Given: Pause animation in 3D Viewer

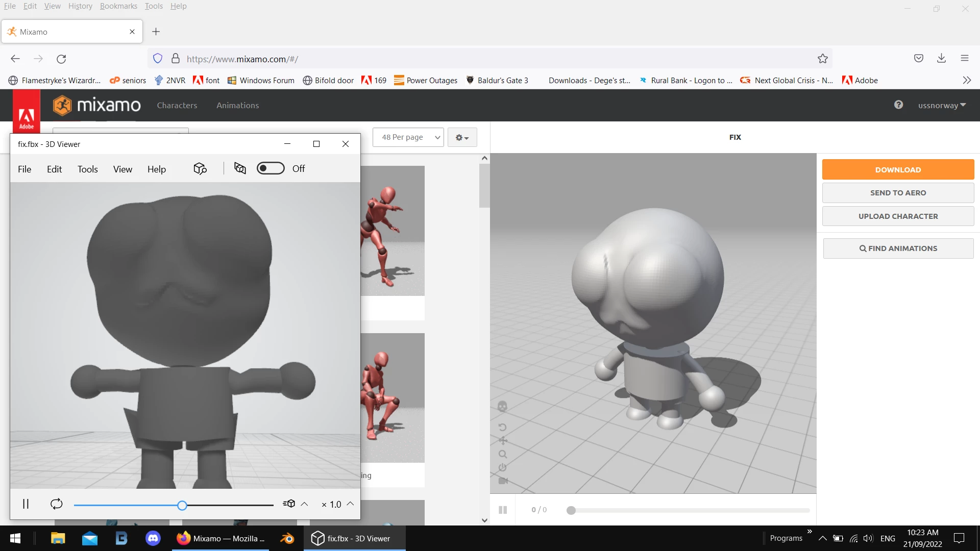Looking at the screenshot, I should coord(26,504).
